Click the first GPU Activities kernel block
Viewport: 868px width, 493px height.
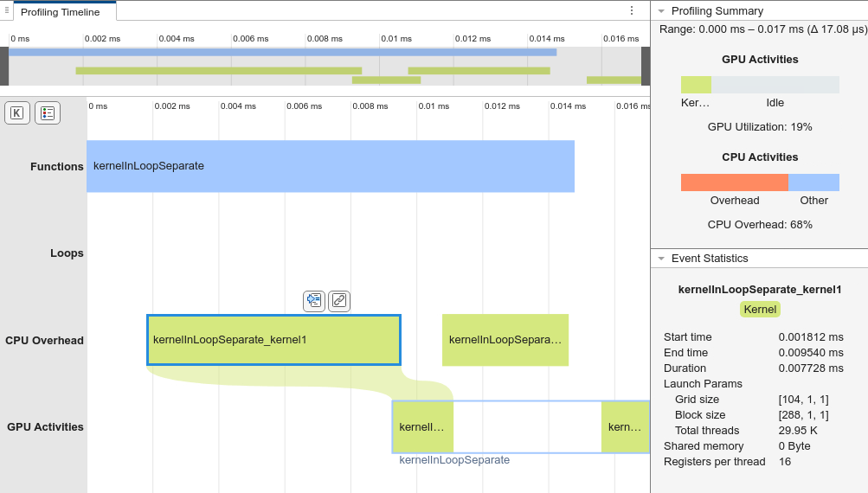(x=422, y=426)
